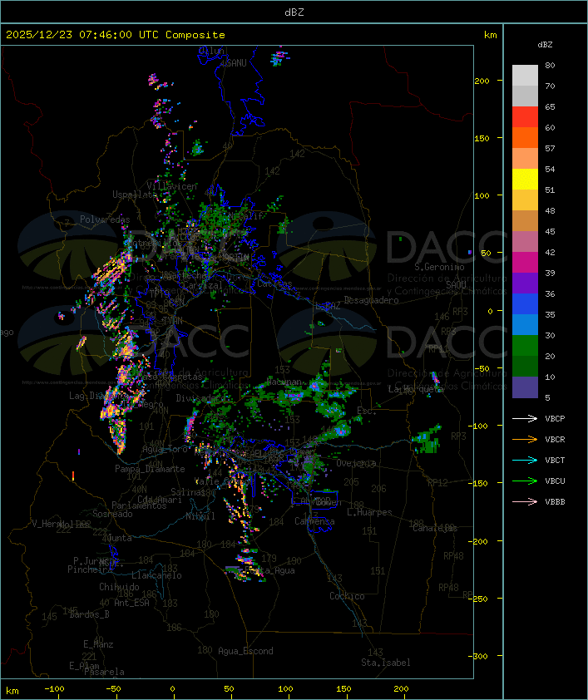Click the 2025/12/23 07:46:00 UTC Composite timestamp

pos(116,34)
